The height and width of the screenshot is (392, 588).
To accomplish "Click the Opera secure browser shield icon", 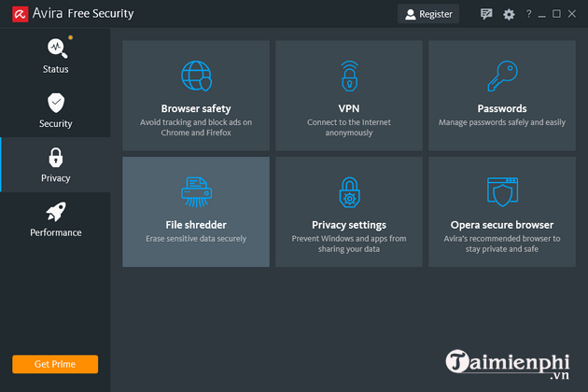I will tap(502, 192).
